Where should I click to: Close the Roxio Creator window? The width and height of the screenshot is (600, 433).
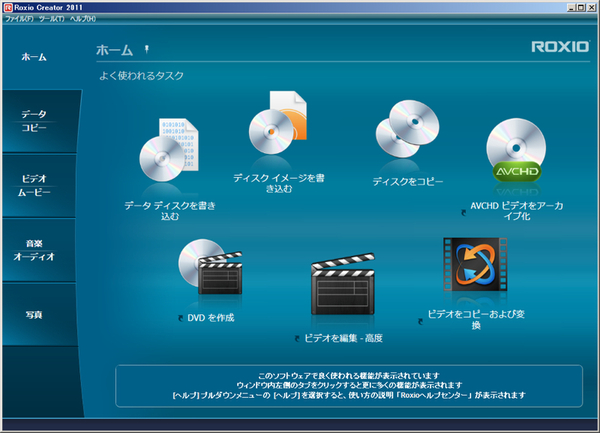tap(591, 7)
